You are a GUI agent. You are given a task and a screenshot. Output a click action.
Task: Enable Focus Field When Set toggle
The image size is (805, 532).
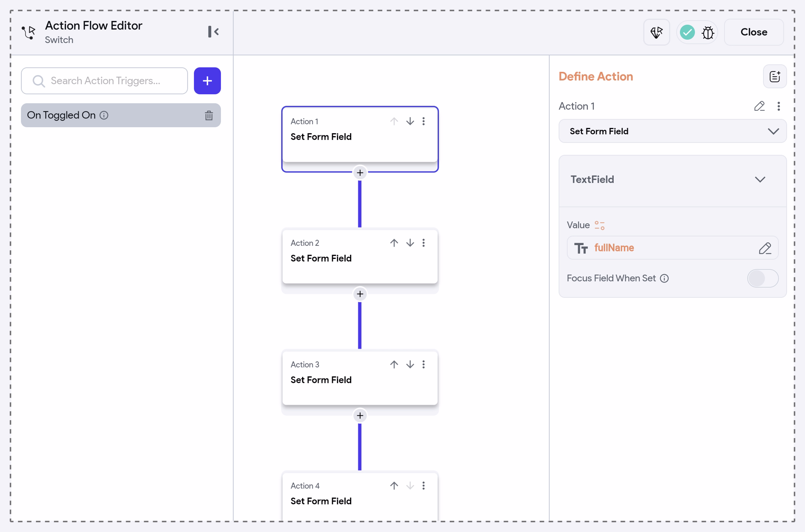(x=763, y=278)
